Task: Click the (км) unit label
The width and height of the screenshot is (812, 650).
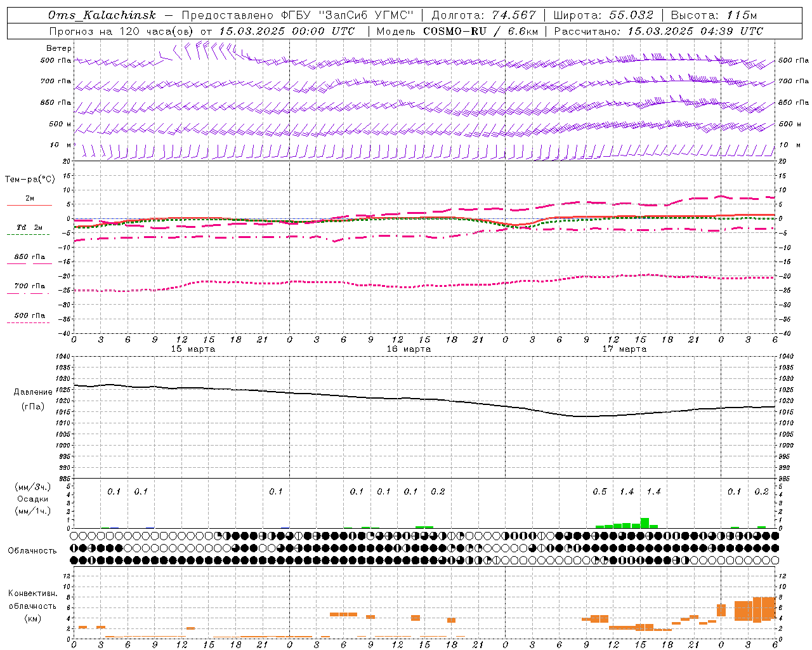Action: click(32, 618)
